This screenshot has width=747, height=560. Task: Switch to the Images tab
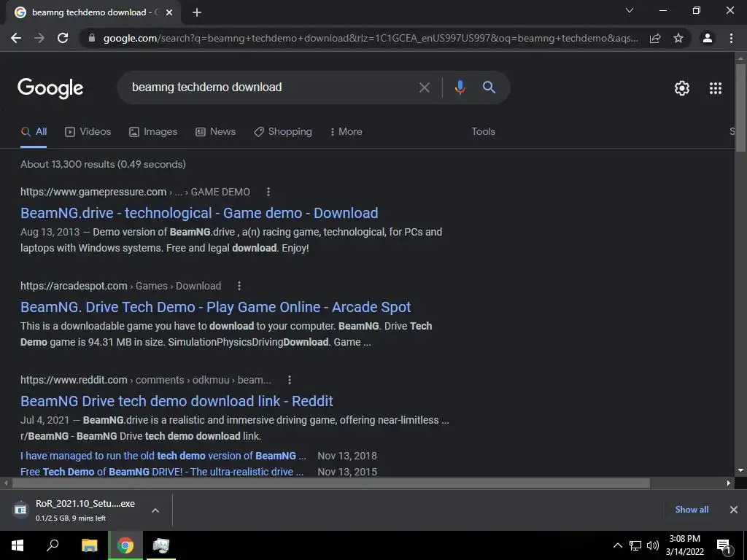[x=153, y=132]
